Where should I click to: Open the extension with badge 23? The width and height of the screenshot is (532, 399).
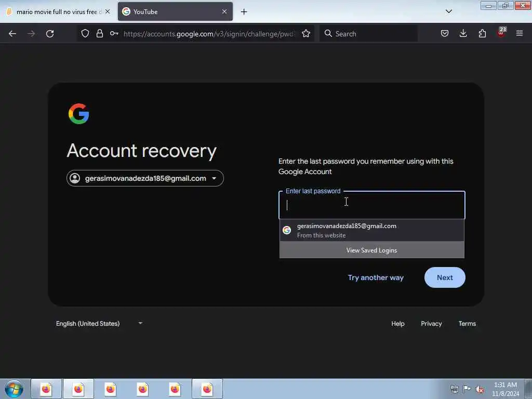[x=501, y=33]
